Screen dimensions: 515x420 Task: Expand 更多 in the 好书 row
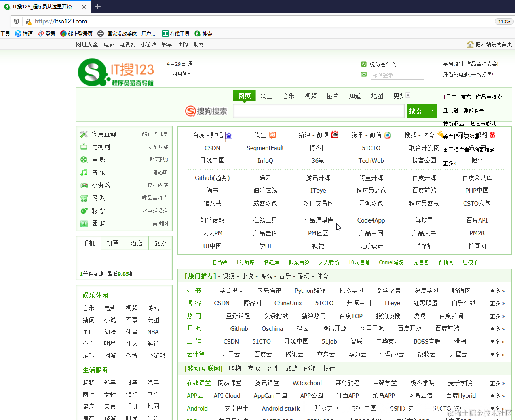[x=498, y=291]
